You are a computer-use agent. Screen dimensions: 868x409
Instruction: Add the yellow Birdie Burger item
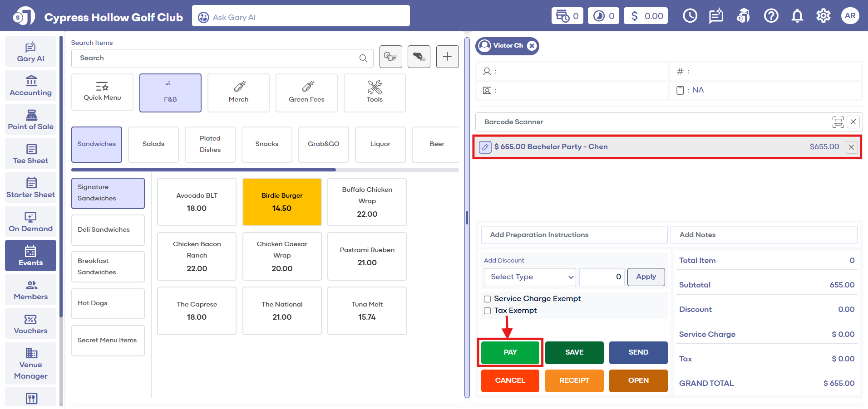pos(282,202)
